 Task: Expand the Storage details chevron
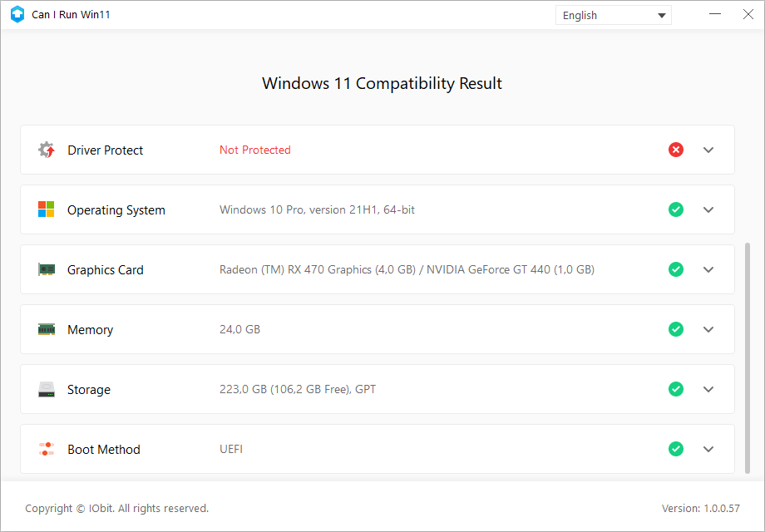[708, 389]
